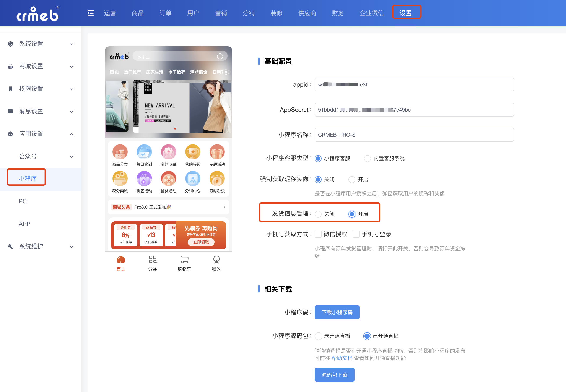Click the search icon in phone preview
The image size is (566, 392).
[x=220, y=57]
